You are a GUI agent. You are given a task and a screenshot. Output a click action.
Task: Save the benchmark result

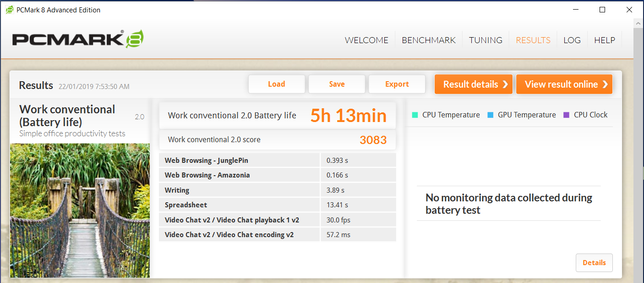click(337, 84)
